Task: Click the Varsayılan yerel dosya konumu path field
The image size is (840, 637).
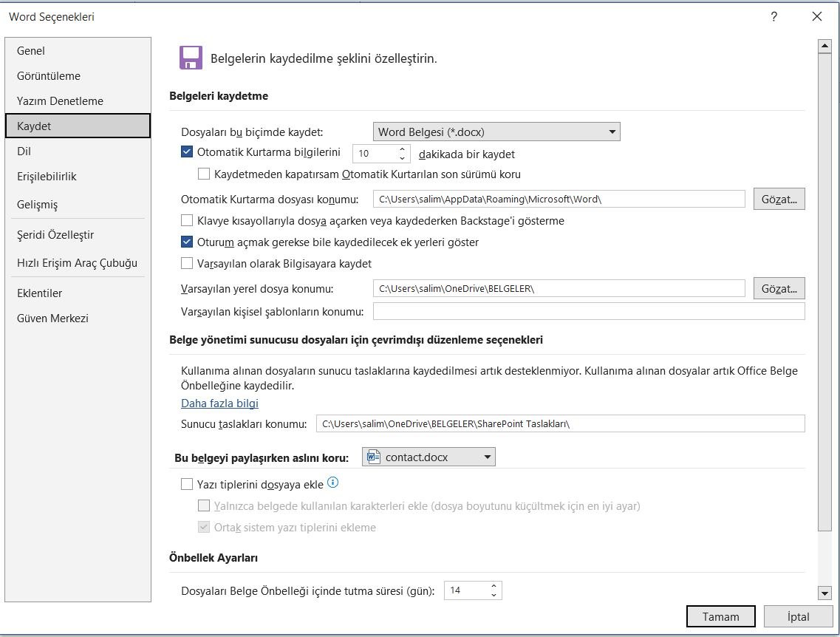Action: (x=559, y=288)
